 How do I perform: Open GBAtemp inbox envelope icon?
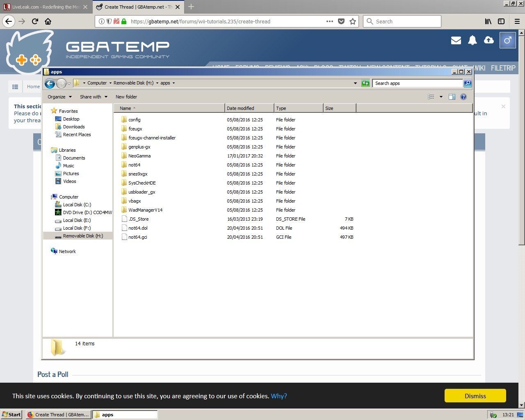click(x=456, y=40)
